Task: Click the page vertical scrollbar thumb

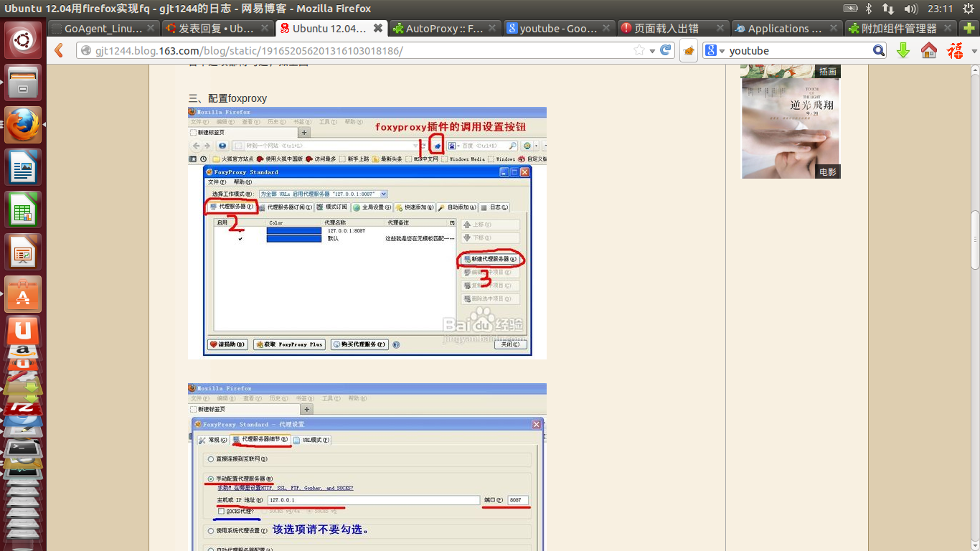Action: tap(975, 240)
